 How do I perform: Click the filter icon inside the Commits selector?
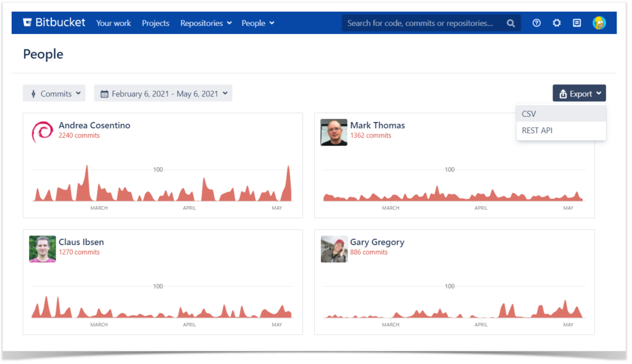pyautogui.click(x=33, y=93)
